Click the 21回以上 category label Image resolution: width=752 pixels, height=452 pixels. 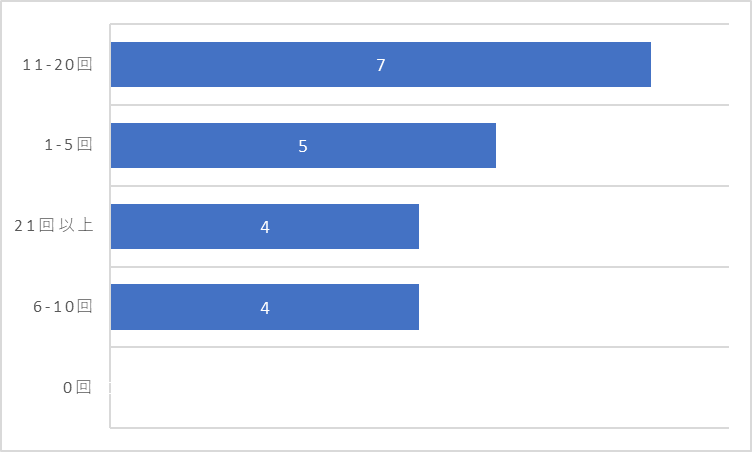[53, 225]
